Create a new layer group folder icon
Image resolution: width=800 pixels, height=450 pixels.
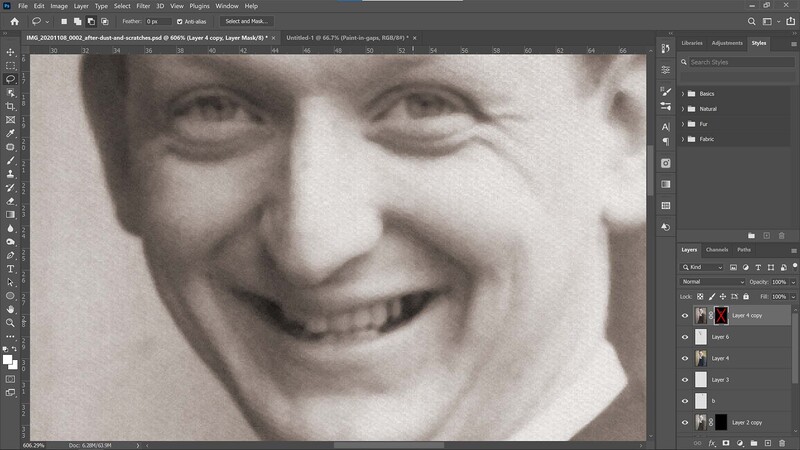tap(754, 443)
